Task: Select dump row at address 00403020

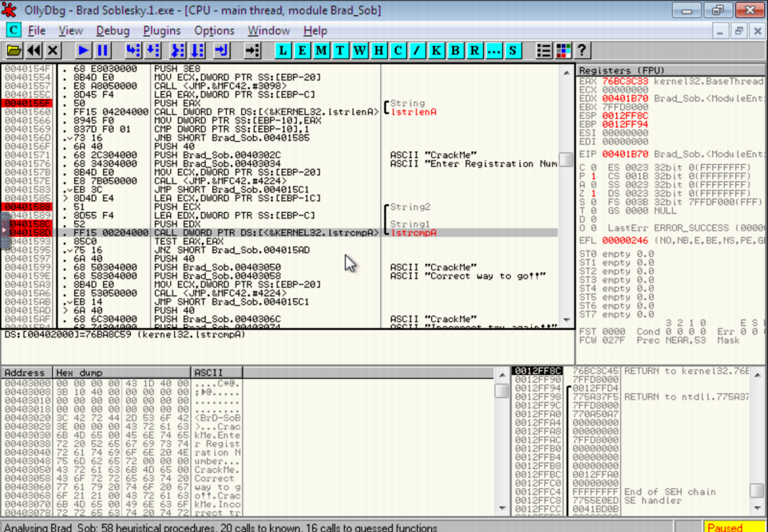Action: 121,418
